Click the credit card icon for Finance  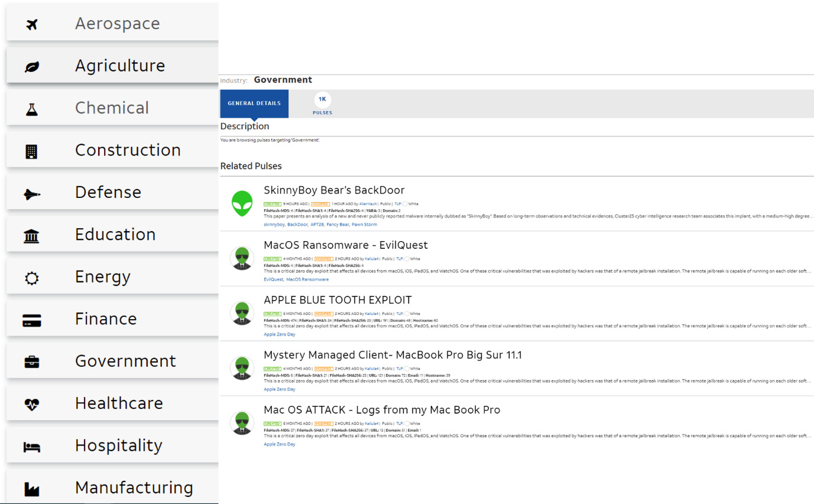coord(32,321)
